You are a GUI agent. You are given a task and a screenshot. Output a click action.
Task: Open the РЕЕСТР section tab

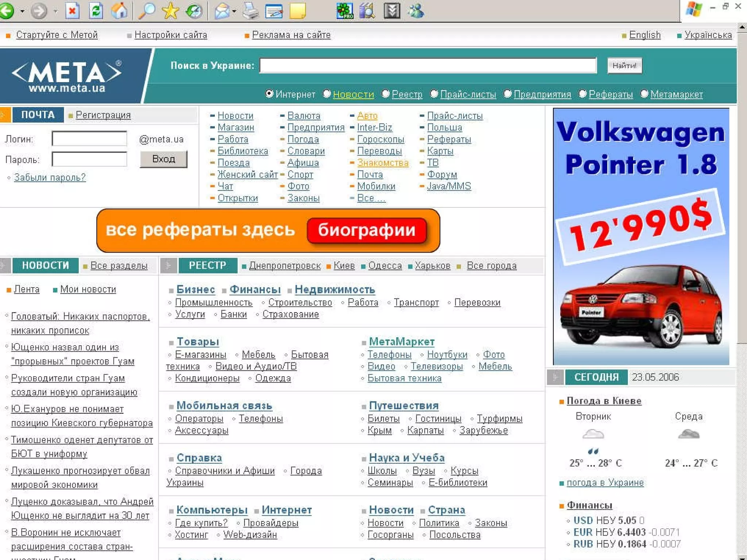[x=208, y=265]
